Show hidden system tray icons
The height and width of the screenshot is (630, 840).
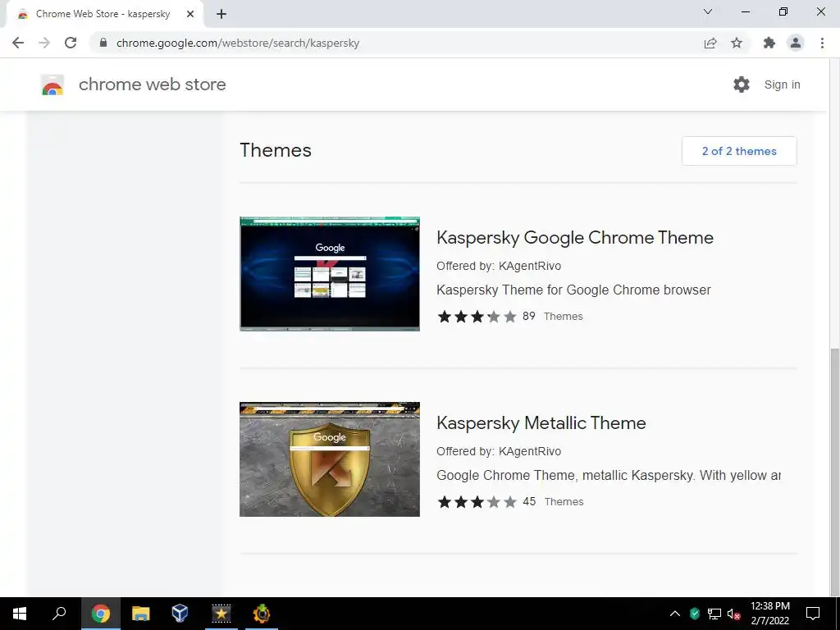[x=675, y=614]
